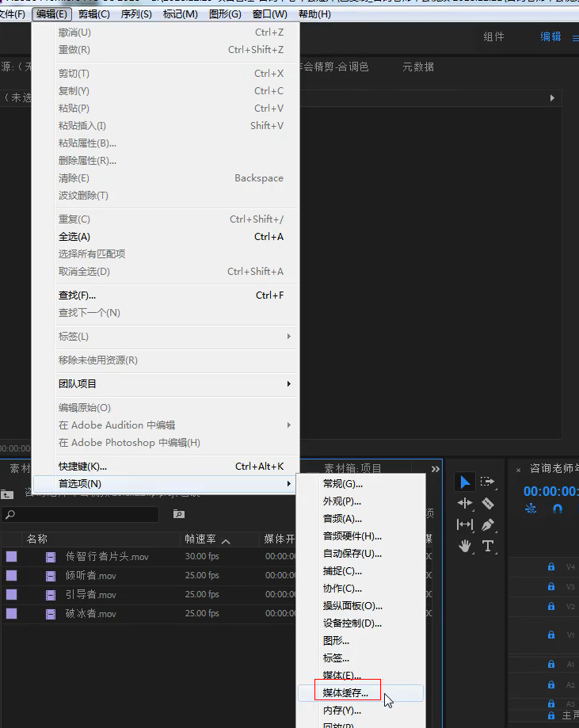Open the 窗口(W) menu
Image resolution: width=579 pixels, height=728 pixels.
click(x=270, y=14)
